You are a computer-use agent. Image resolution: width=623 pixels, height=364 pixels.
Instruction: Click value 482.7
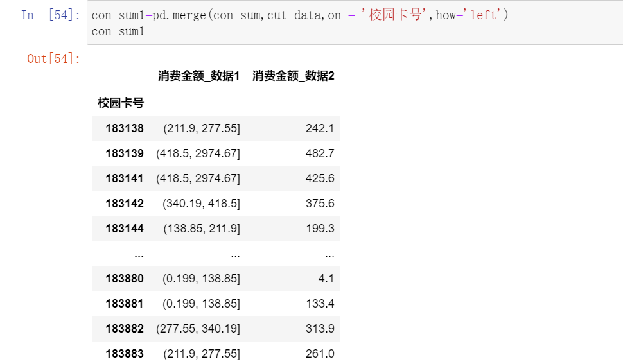pyautogui.click(x=320, y=153)
